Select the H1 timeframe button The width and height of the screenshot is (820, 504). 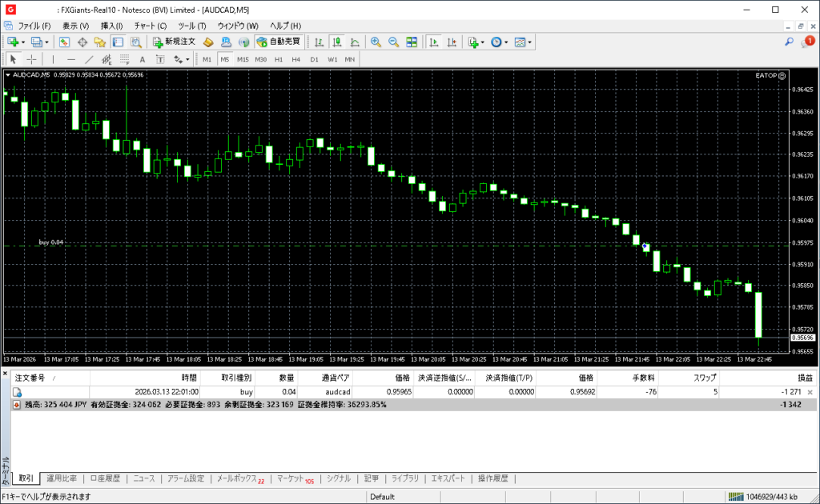(x=279, y=59)
